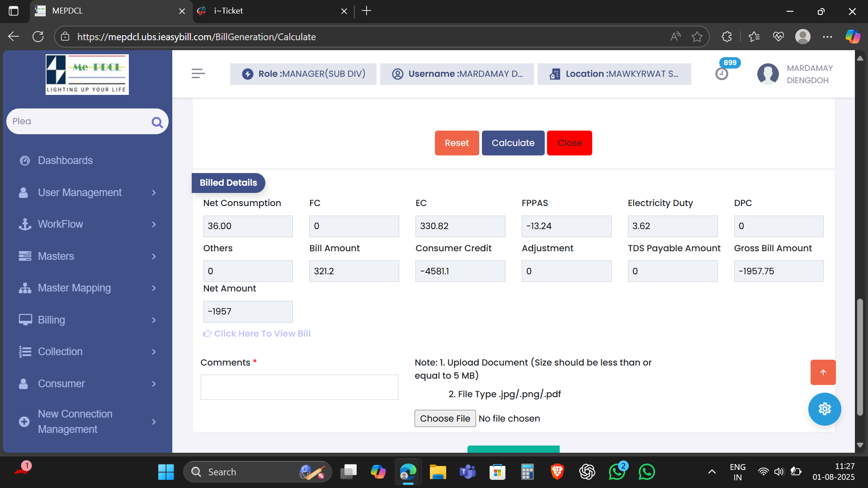Click the page vertical scrollbar thumb
Viewport: 868px width, 488px height.
click(x=860, y=357)
